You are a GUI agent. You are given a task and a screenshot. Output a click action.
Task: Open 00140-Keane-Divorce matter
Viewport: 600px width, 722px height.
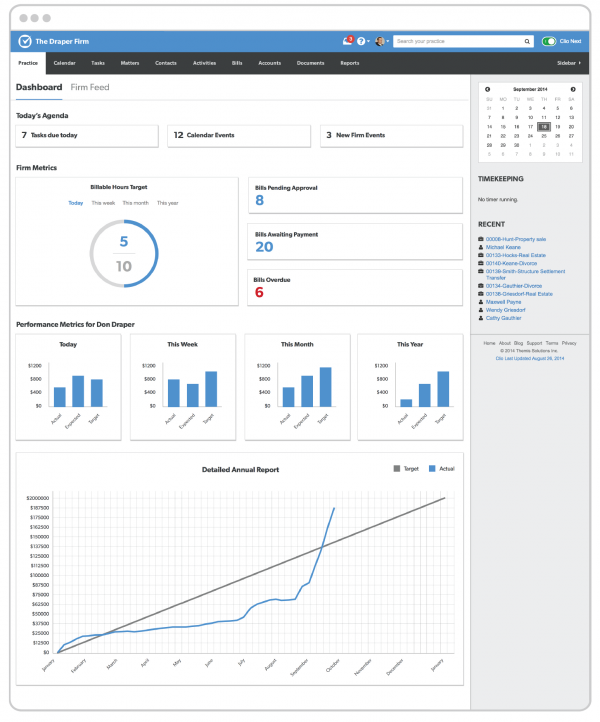coord(511,263)
